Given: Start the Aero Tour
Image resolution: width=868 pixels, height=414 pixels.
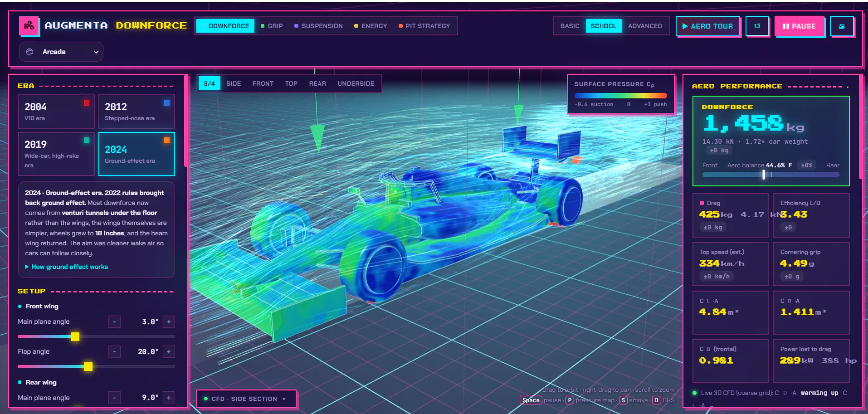Looking at the screenshot, I should tap(708, 26).
